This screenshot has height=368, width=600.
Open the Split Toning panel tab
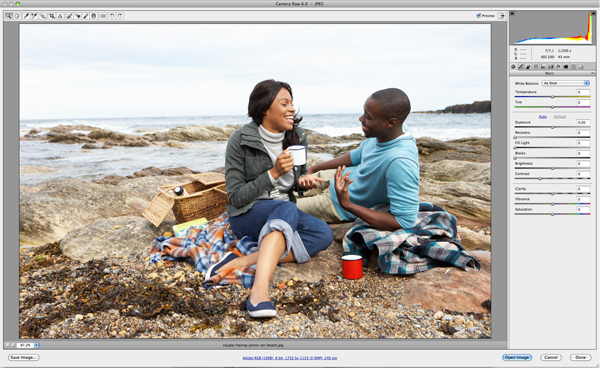(543, 67)
